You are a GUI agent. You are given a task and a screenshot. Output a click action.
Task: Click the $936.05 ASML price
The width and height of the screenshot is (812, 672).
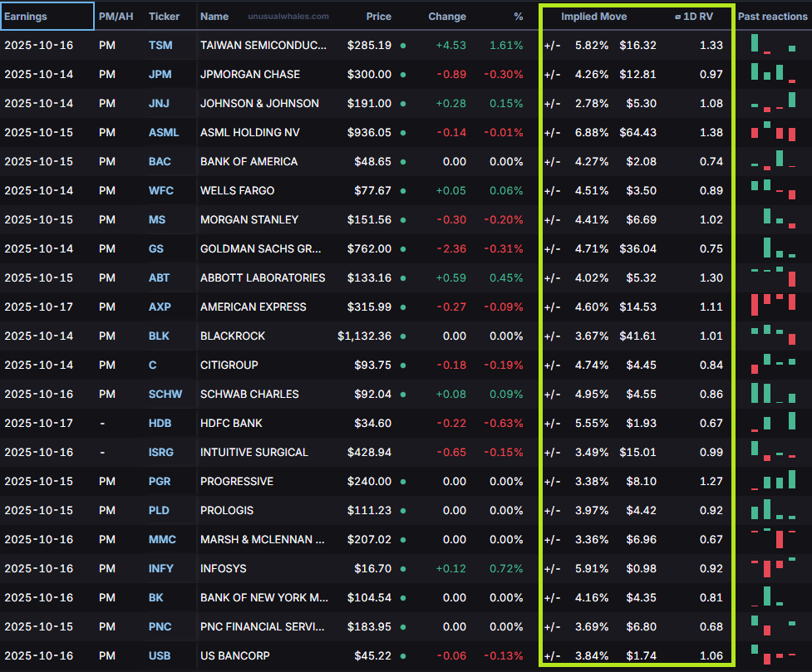point(369,132)
